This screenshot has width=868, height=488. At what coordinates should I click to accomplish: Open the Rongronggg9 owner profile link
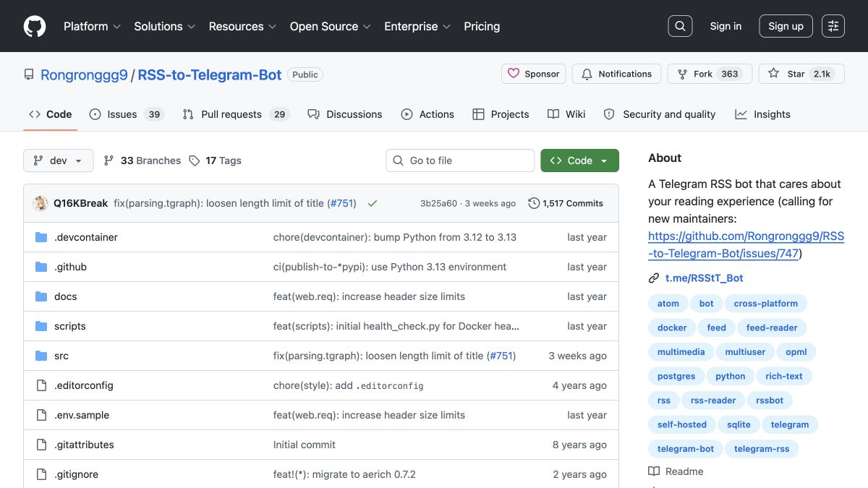click(x=84, y=74)
